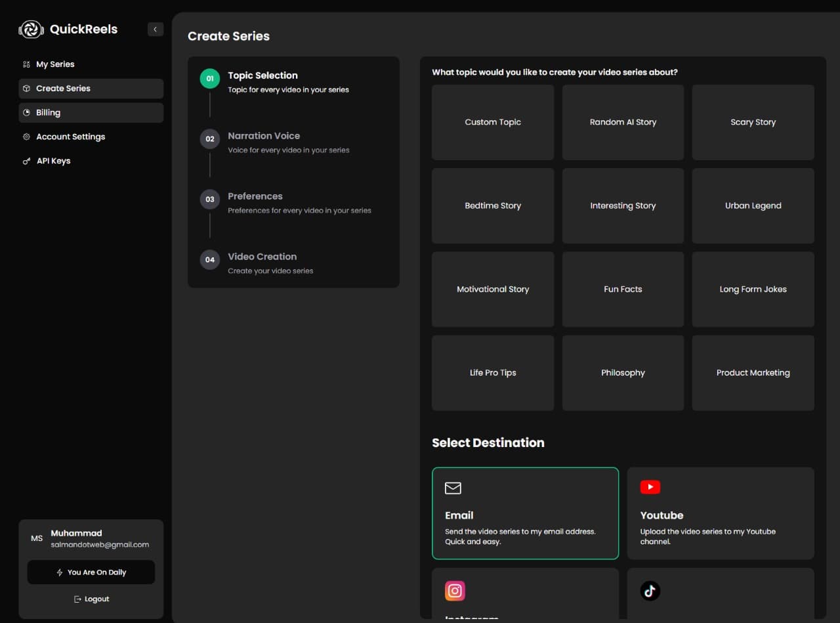Pick the Scary Story topic

click(753, 122)
